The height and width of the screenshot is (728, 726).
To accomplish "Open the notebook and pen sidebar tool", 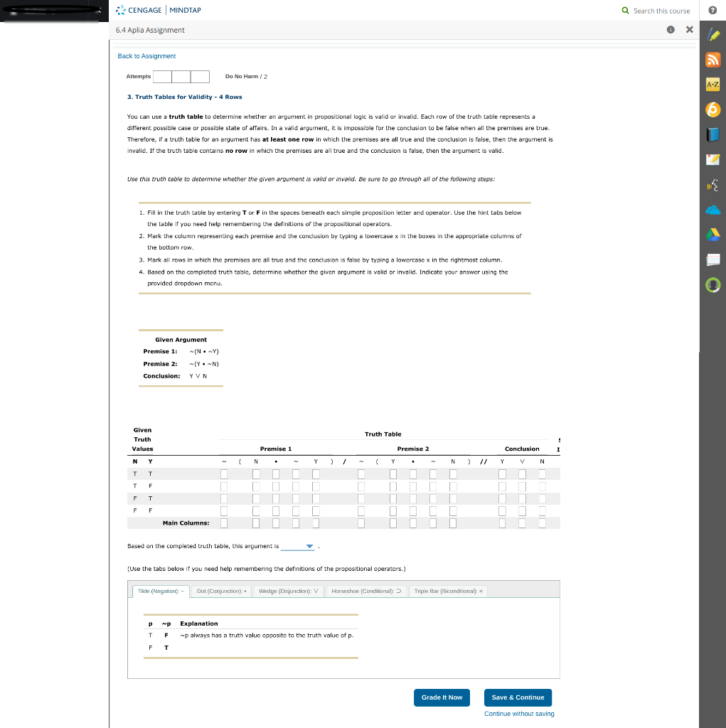I will (713, 159).
